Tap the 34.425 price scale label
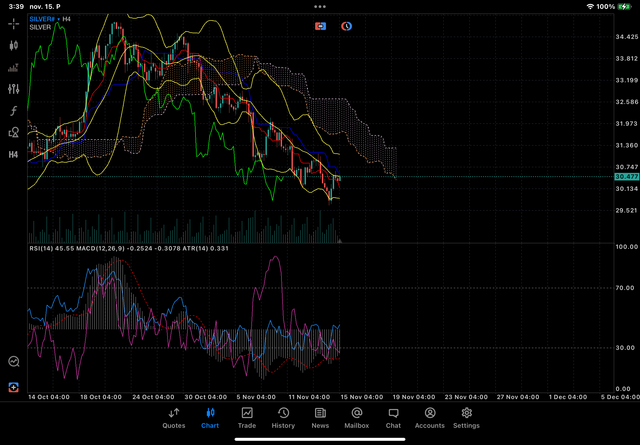Screen dimensions: 640x445 pyautogui.click(x=627, y=37)
